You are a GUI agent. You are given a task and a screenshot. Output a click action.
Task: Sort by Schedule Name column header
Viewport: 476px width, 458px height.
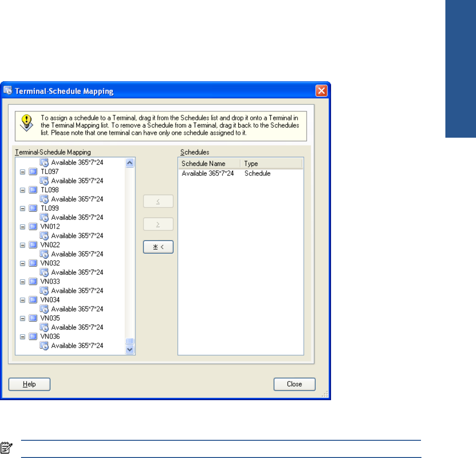click(210, 164)
